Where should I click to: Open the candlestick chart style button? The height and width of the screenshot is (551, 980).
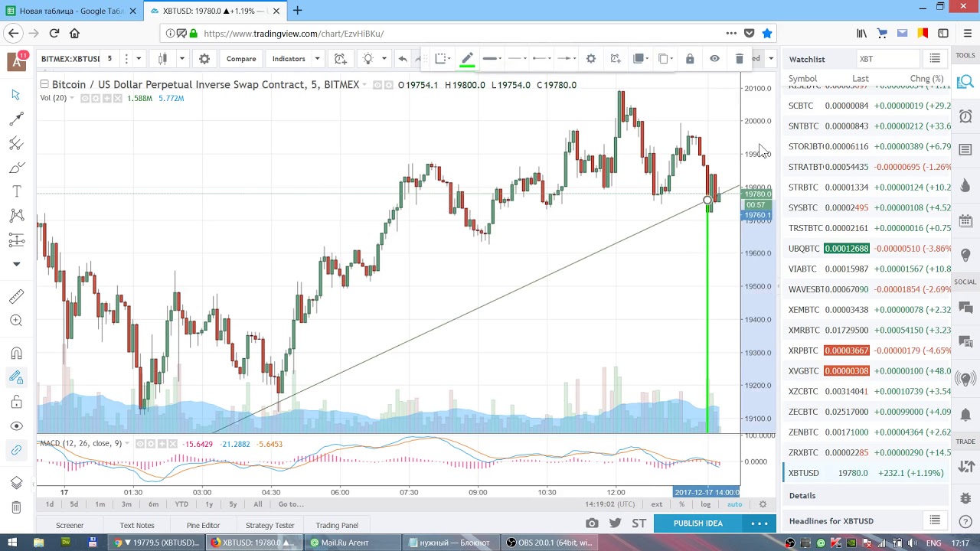(162, 59)
